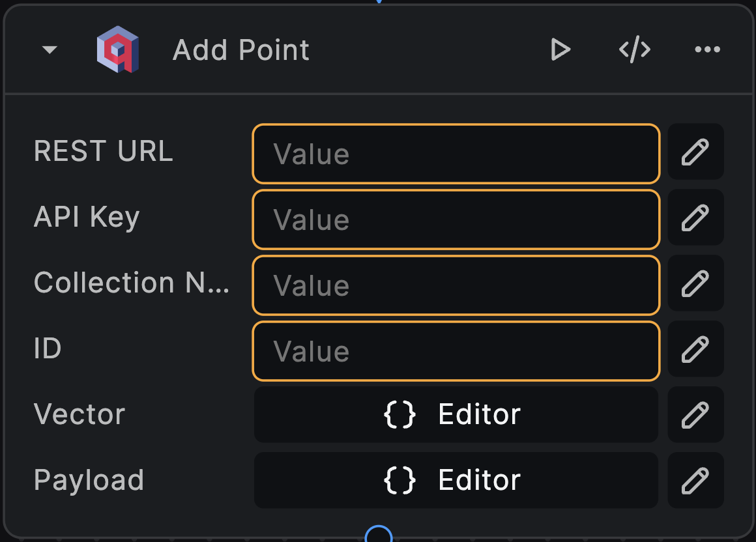Click the Collection Name value input
This screenshot has height=542, width=756.
pyautogui.click(x=456, y=285)
